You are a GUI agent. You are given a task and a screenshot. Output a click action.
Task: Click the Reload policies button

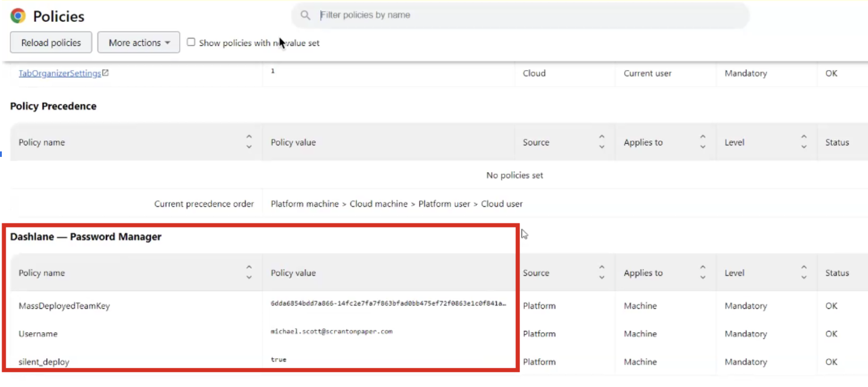[x=51, y=43]
